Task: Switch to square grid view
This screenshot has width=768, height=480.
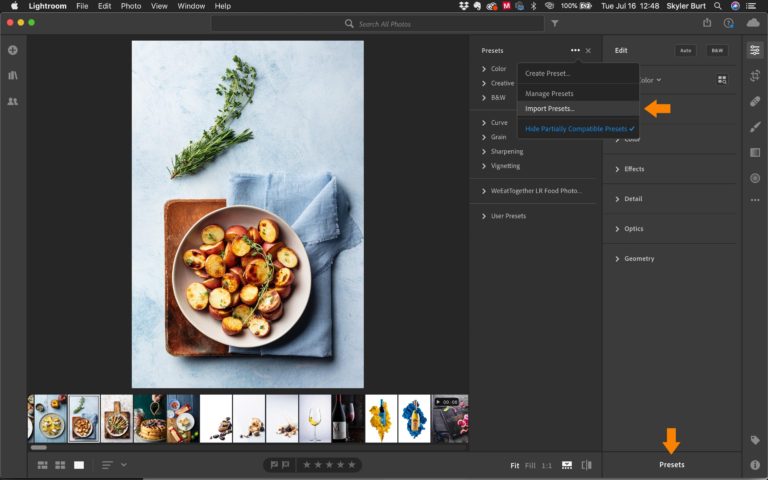Action: pyautogui.click(x=60, y=465)
